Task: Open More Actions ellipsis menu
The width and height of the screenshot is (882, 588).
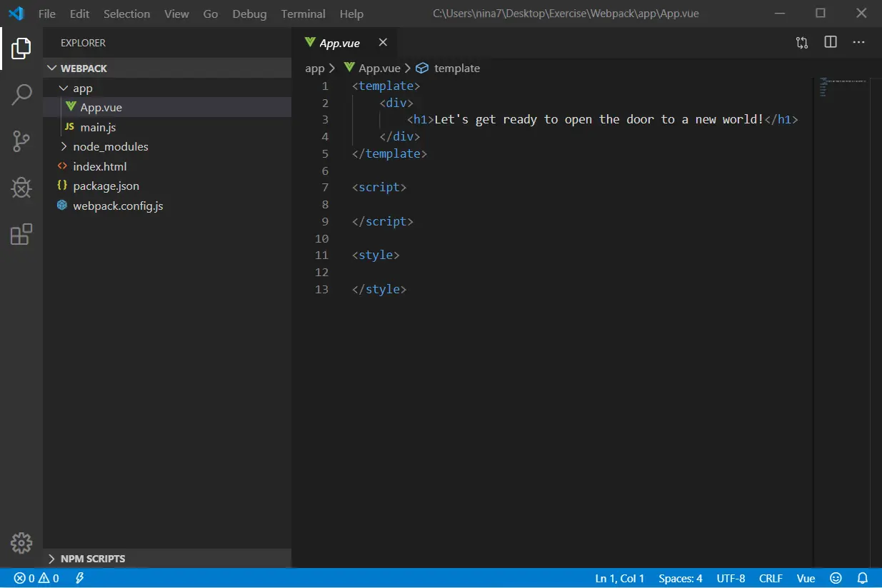Action: coord(859,43)
